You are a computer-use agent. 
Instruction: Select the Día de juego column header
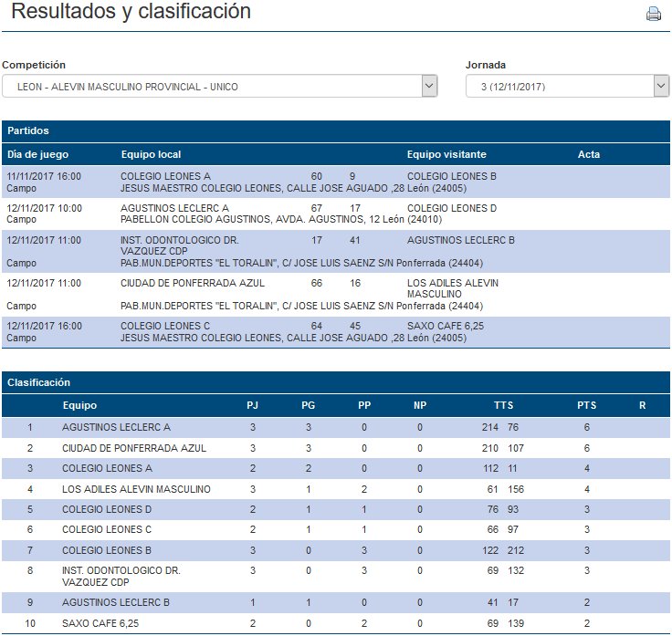coord(37,154)
